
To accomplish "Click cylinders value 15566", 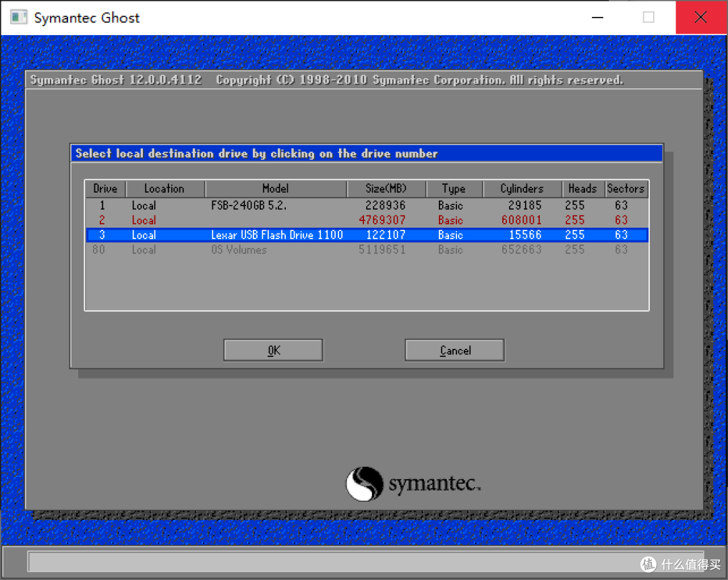I will 525,235.
